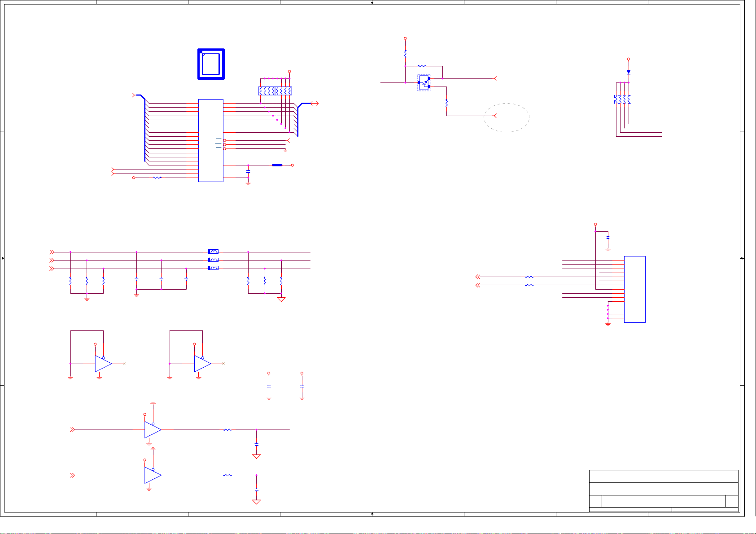Click the thick blue jumper on IC power line

[277, 165]
